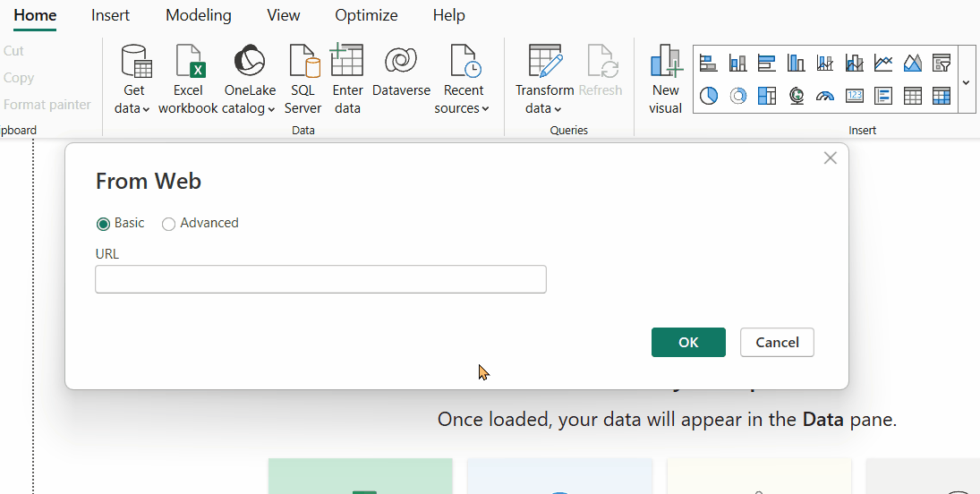Viewport: 980px width, 494px height.
Task: Confirm the From Web dialog with OK
Action: (688, 342)
